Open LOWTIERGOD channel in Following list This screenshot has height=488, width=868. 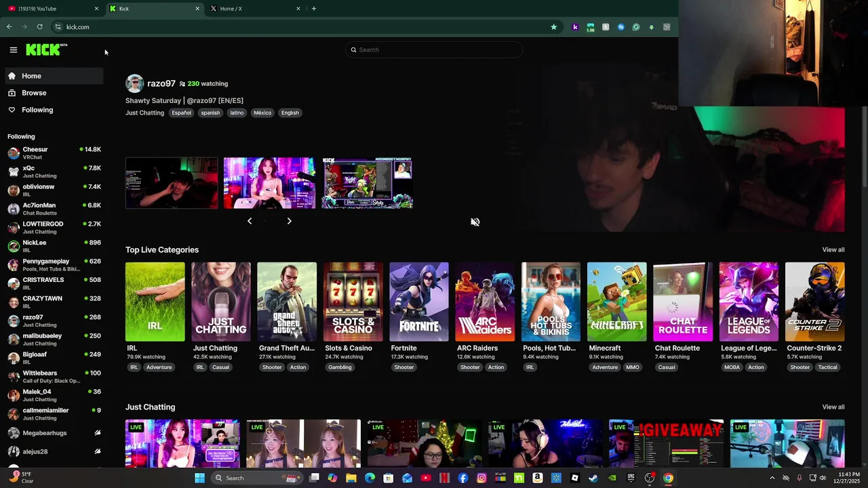tap(54, 228)
